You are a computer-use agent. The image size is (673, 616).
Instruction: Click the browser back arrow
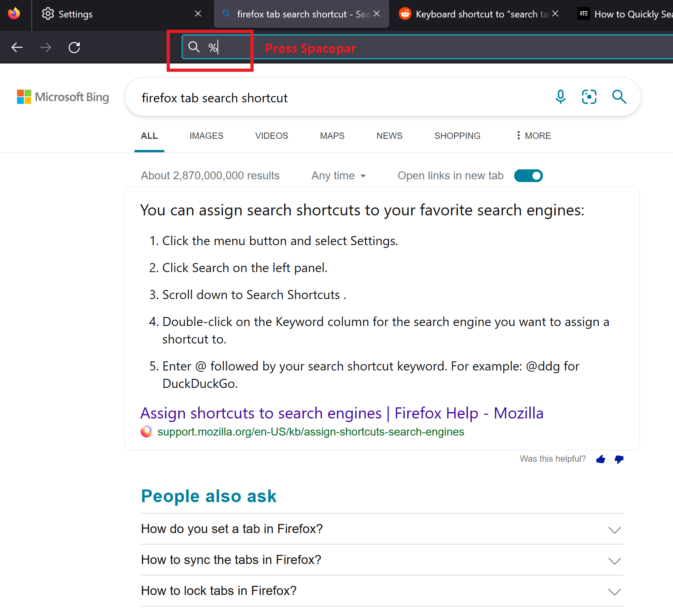tap(17, 48)
